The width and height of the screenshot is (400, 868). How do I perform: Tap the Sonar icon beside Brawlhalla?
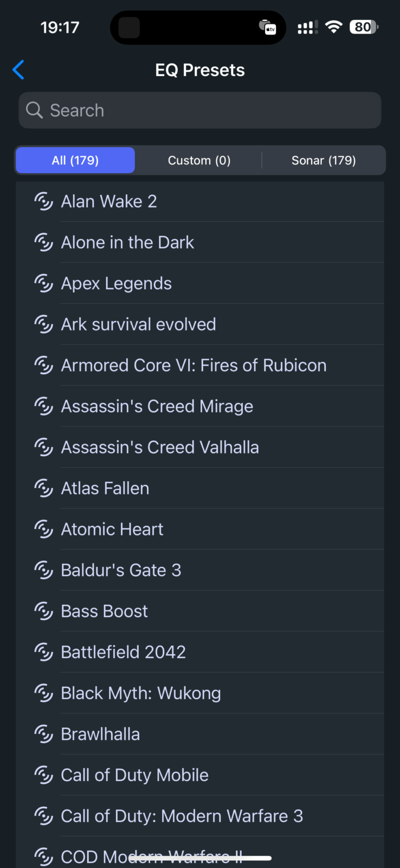43,734
